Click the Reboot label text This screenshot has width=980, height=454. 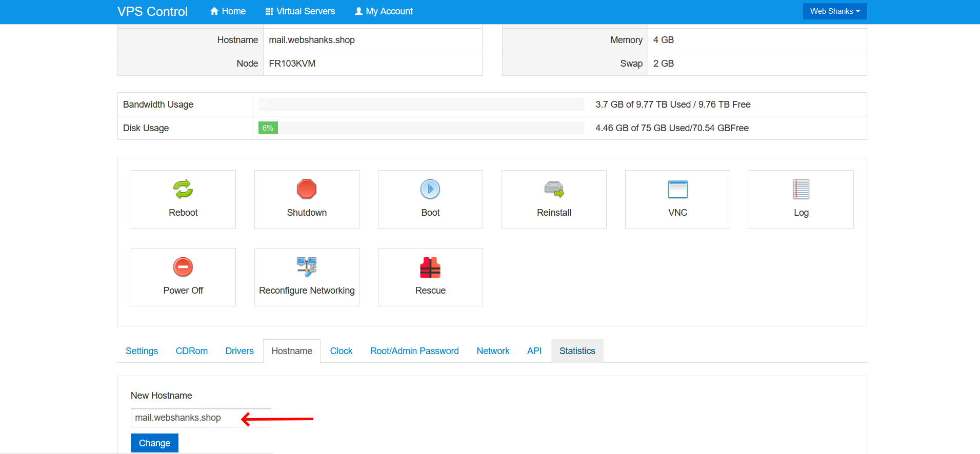click(183, 213)
